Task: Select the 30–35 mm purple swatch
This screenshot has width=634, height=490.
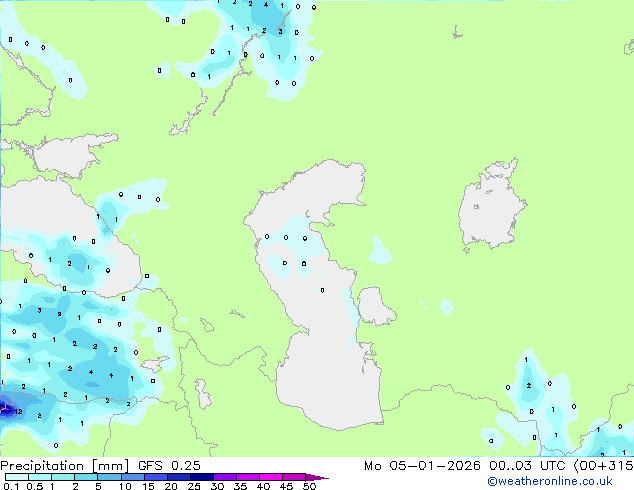Action: pos(224,477)
